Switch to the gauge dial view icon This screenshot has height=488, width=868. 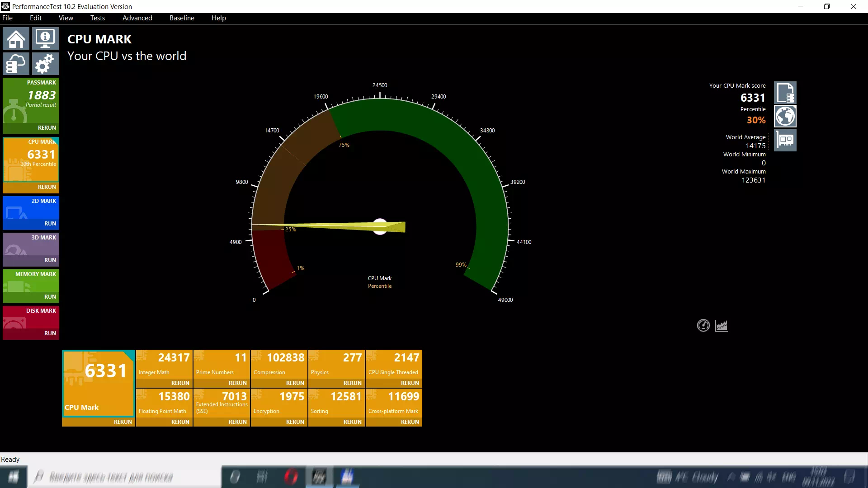point(703,325)
